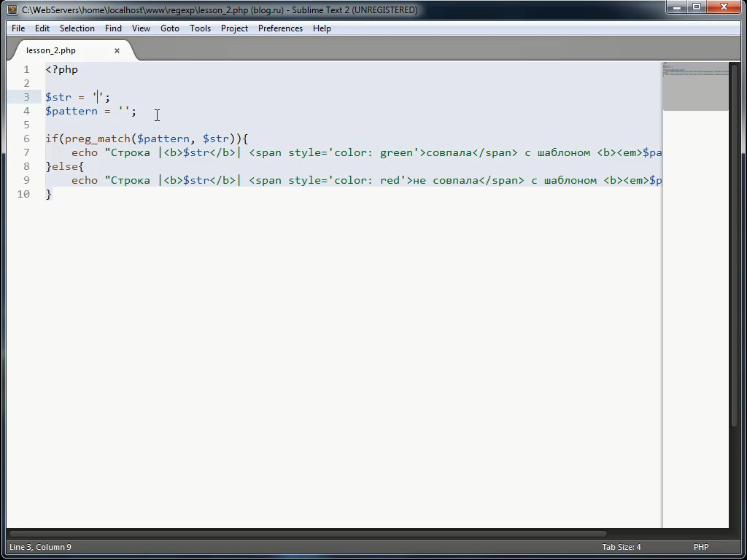The image size is (747, 560).
Task: Click the echo keyword on line 9
Action: point(85,180)
